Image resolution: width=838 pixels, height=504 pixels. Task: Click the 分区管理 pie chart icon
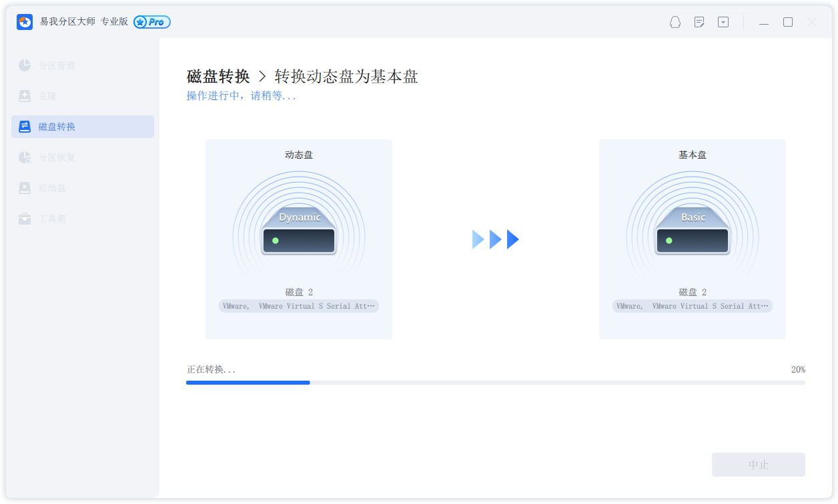tap(25, 65)
